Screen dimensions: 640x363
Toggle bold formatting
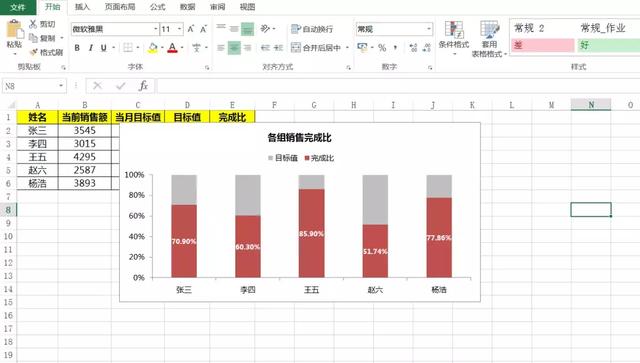[x=77, y=48]
